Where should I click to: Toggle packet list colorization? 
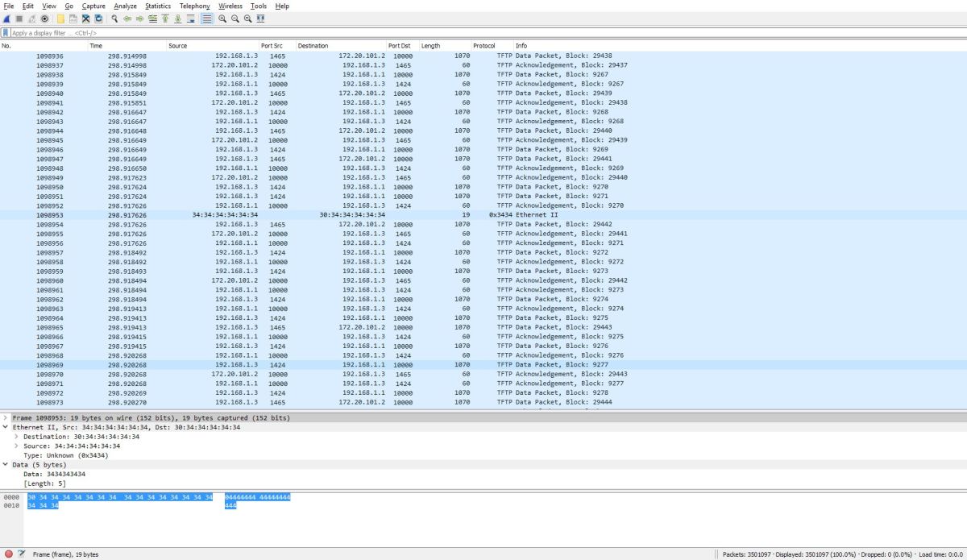[207, 19]
